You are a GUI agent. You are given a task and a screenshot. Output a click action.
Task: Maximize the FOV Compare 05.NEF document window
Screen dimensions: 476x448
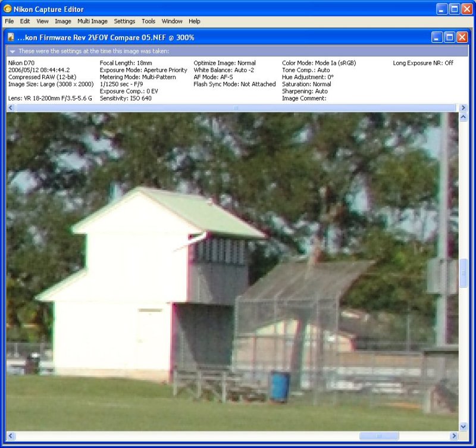[449, 37]
